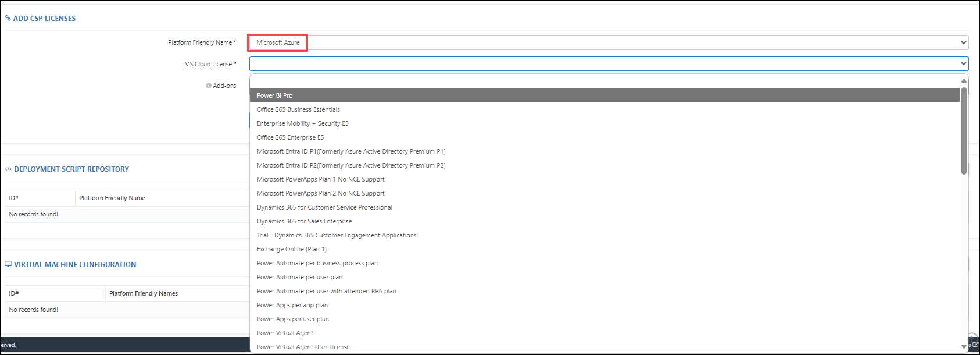This screenshot has width=980, height=355.
Task: Click the Add-ons info icon
Action: [209, 86]
